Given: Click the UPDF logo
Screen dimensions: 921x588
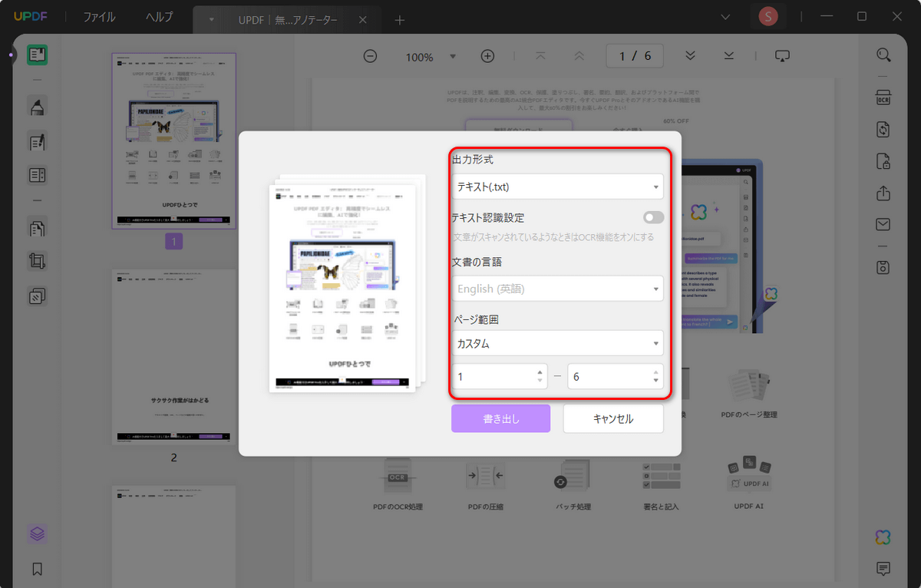Looking at the screenshot, I should (x=32, y=16).
